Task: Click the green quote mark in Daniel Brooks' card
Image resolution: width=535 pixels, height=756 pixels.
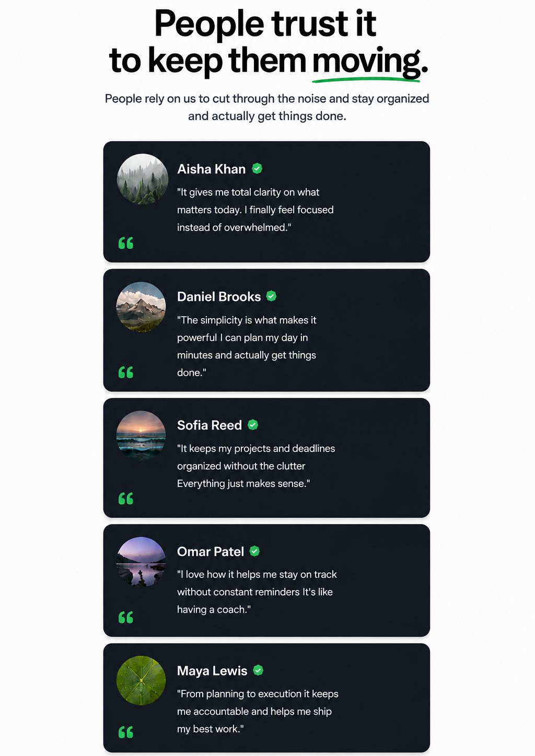Action: pos(126,372)
